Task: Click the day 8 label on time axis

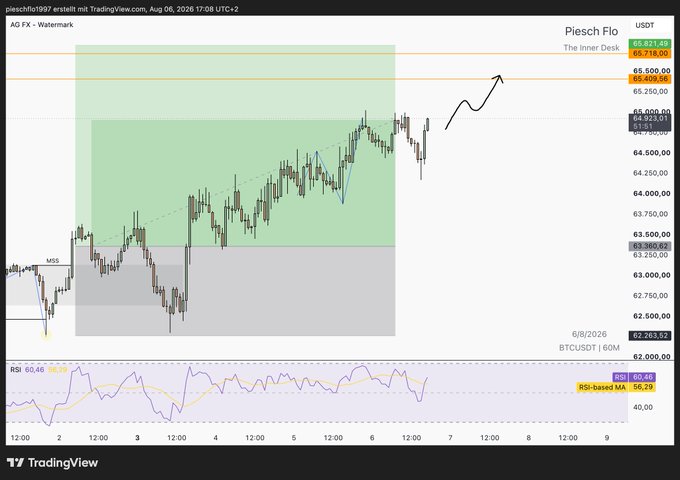Action: (x=529, y=438)
